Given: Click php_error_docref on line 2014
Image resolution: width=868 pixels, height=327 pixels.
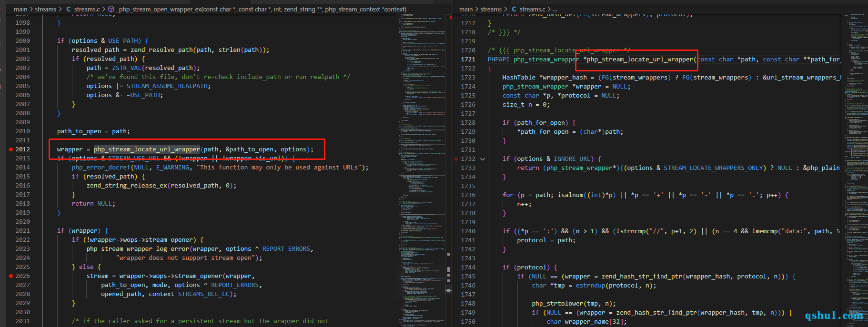Looking at the screenshot, I should (101, 167).
